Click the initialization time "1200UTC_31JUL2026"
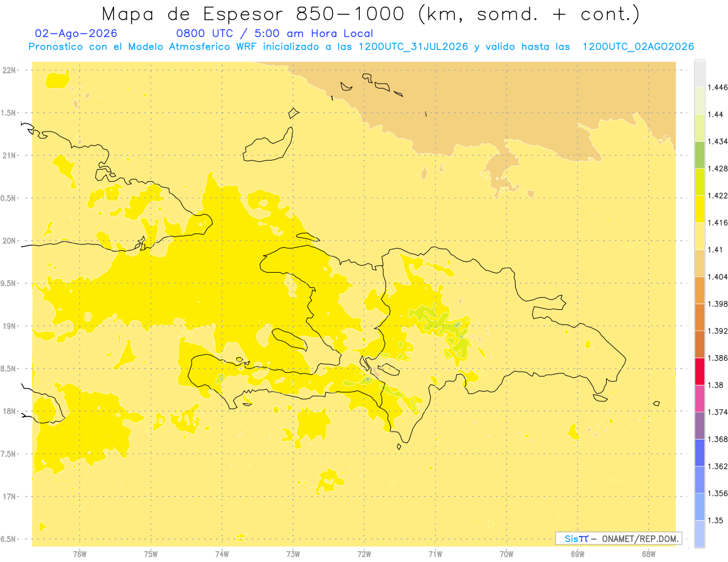The width and height of the screenshot is (728, 562). (x=413, y=47)
